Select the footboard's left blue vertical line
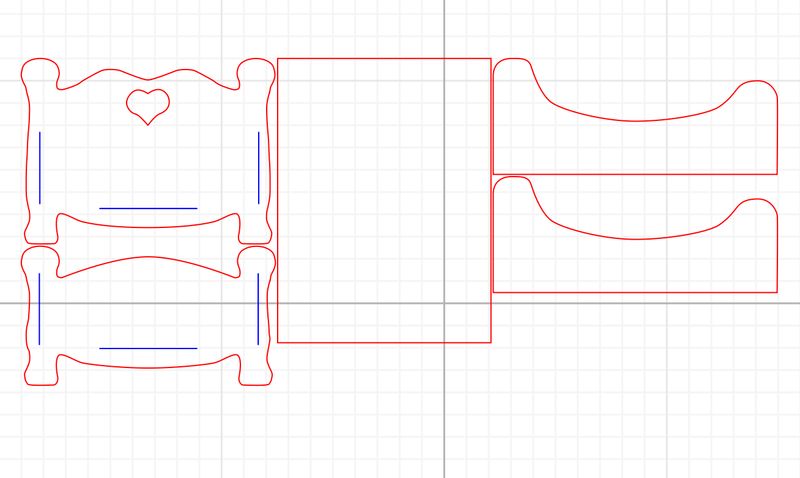Image resolution: width=800 pixels, height=478 pixels. click(x=40, y=308)
